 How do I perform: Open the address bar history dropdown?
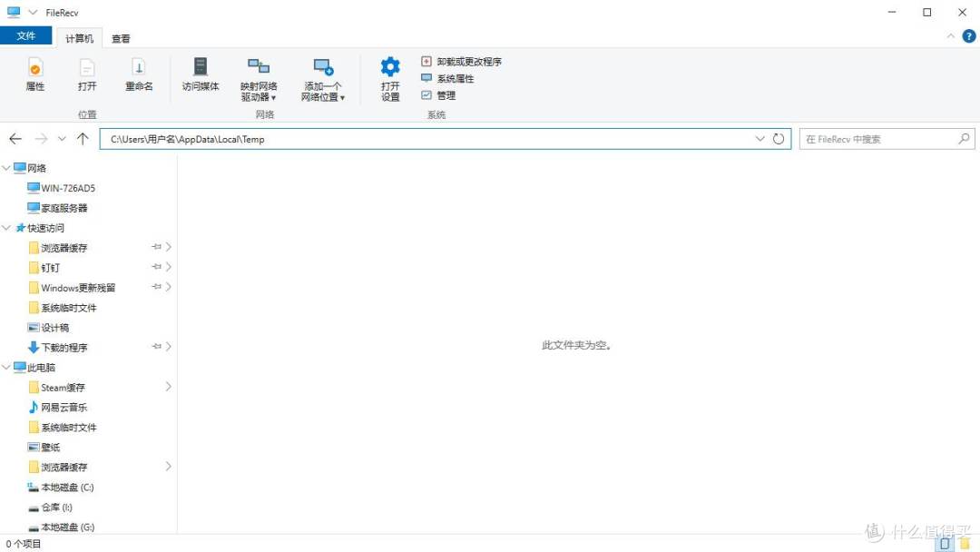tap(760, 139)
